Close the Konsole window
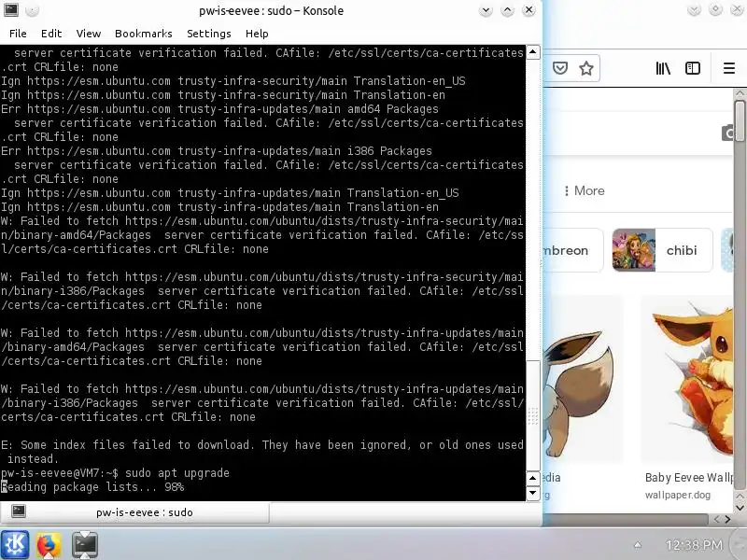Screen dimensions: 747x560 coord(529,10)
